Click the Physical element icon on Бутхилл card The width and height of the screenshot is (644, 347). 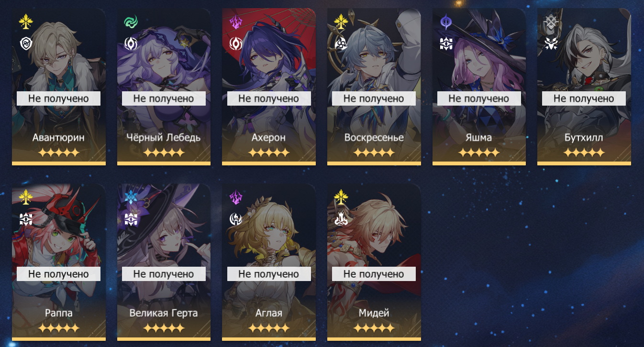551,22
